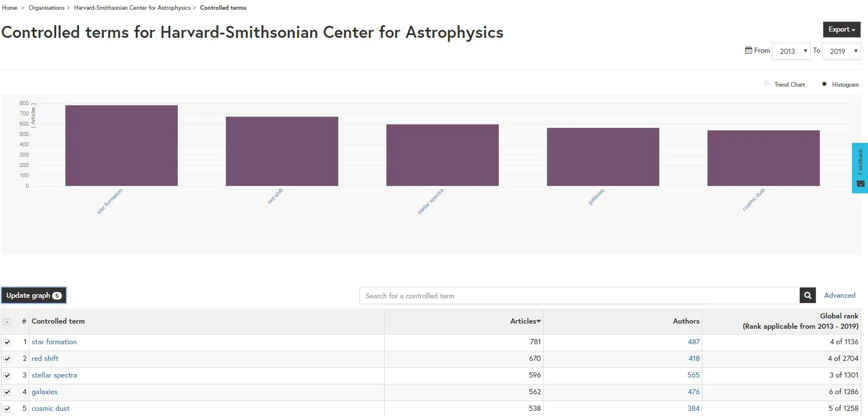Viewport: 868px width, 416px height.
Task: Click the 418 authors count for red shift
Action: pos(694,359)
